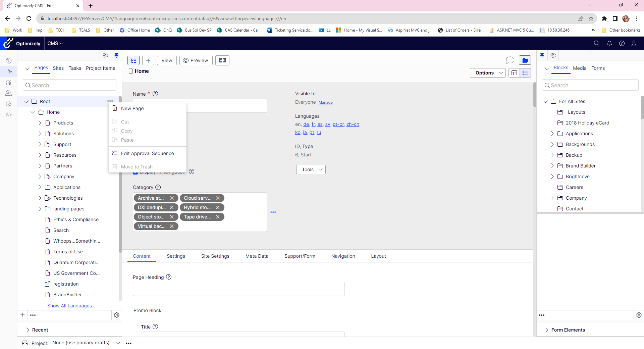Switch to All Properties view toggle

pos(525,73)
